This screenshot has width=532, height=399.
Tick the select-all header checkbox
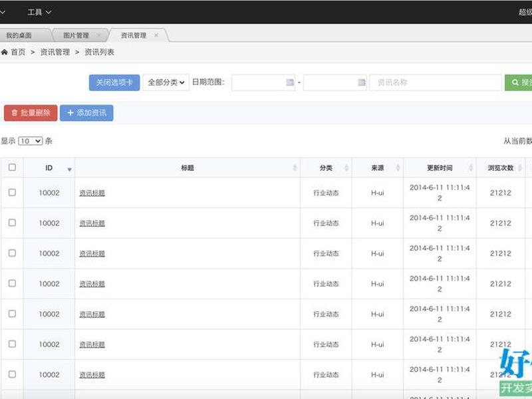[x=12, y=168]
